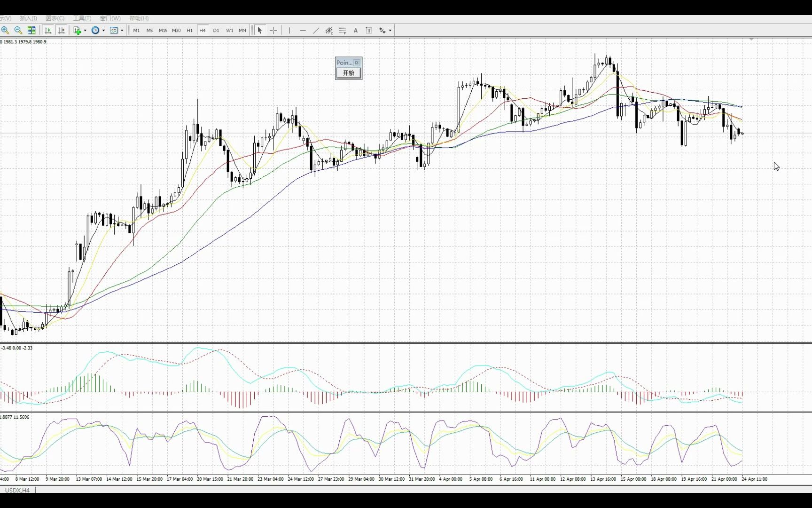The image size is (812, 508).
Task: Switch chart to D1 timeframe
Action: (216, 30)
